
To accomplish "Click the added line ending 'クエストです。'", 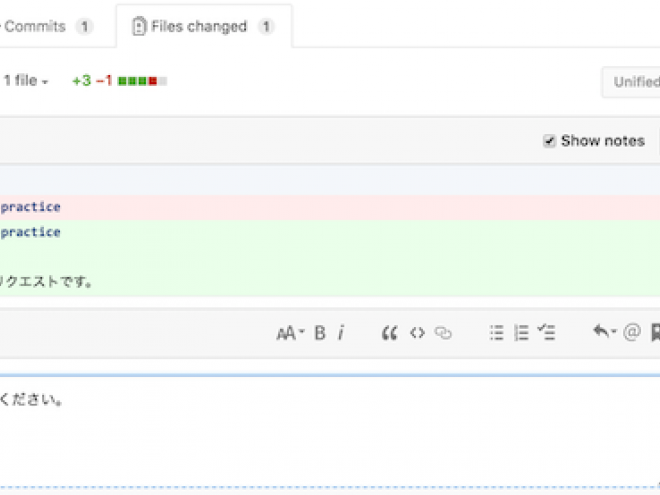I will (330, 282).
